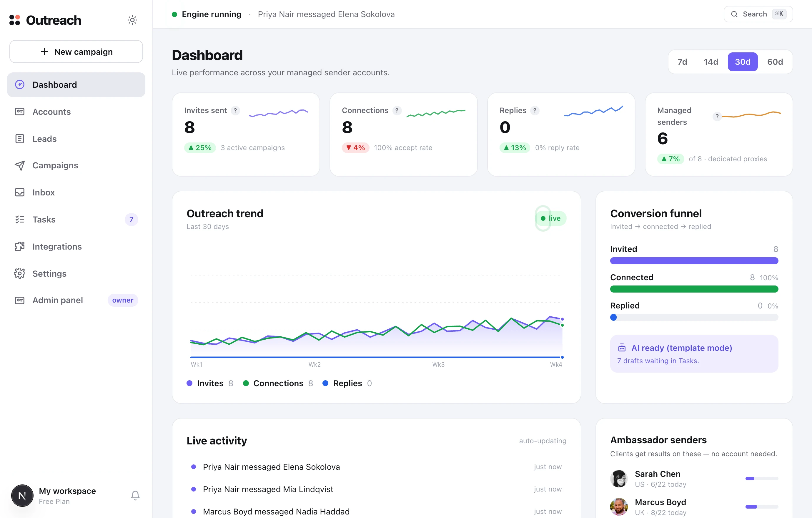Click the Settings gear icon
The width and height of the screenshot is (812, 518).
20,273
